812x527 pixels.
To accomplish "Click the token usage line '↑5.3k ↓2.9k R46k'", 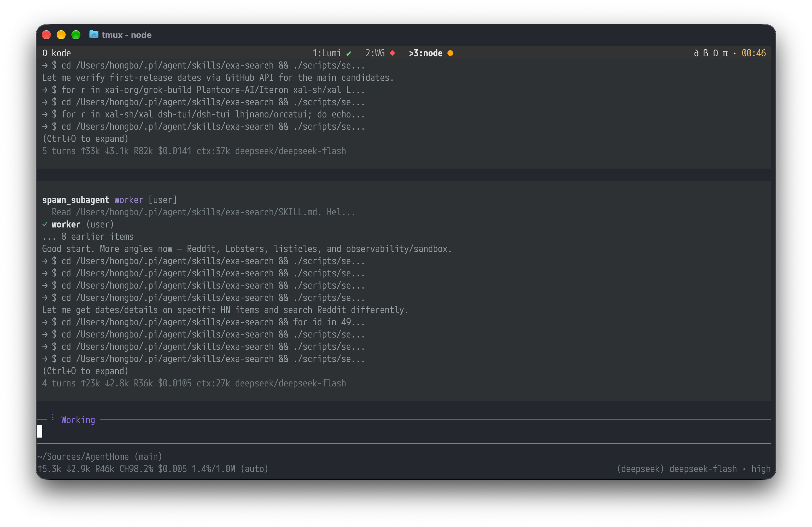I will pyautogui.click(x=153, y=469).
